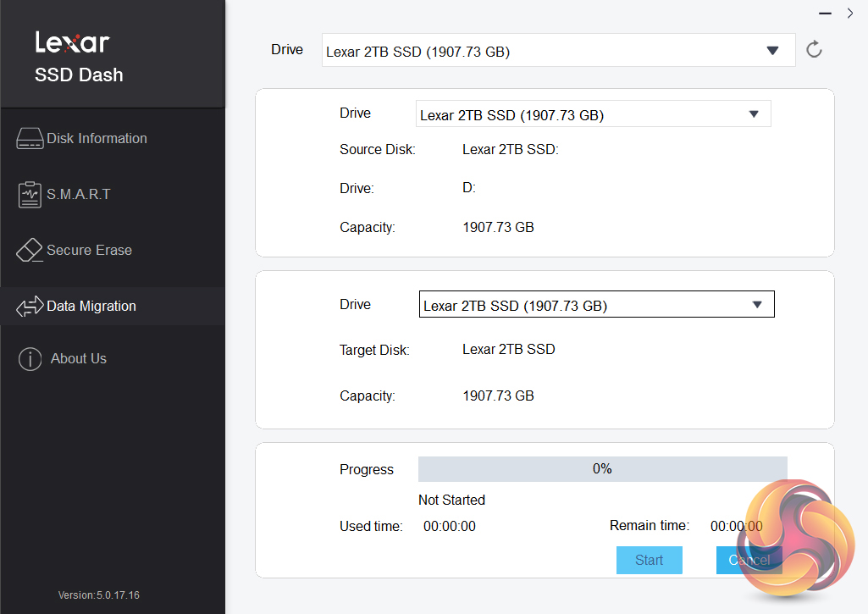Click the Lexar logo

(x=73, y=42)
